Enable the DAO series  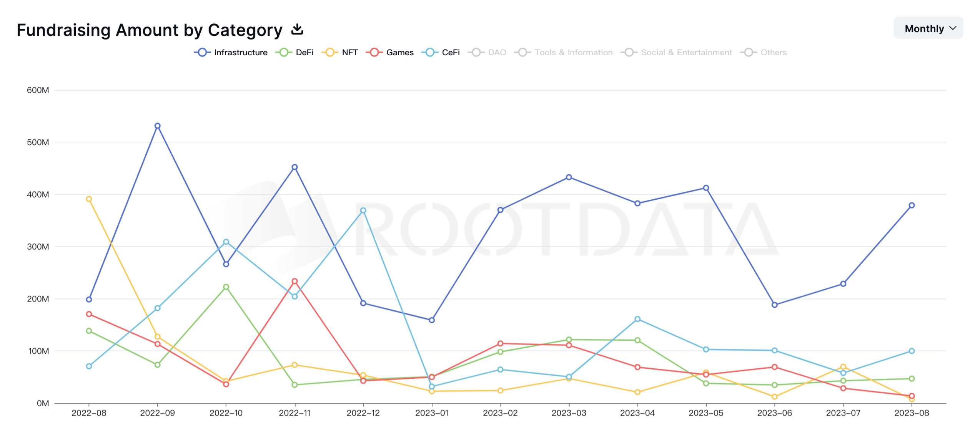[487, 53]
